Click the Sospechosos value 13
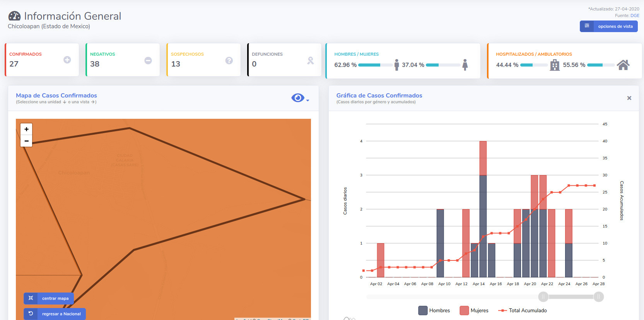This screenshot has height=320, width=644. pos(176,64)
